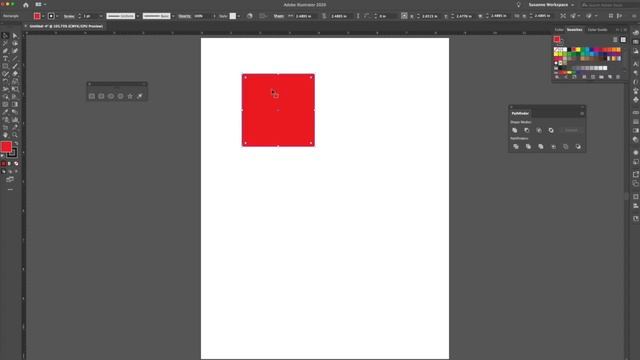
Task: Click the lightbulb discover icon
Action: pyautogui.click(x=518, y=5)
